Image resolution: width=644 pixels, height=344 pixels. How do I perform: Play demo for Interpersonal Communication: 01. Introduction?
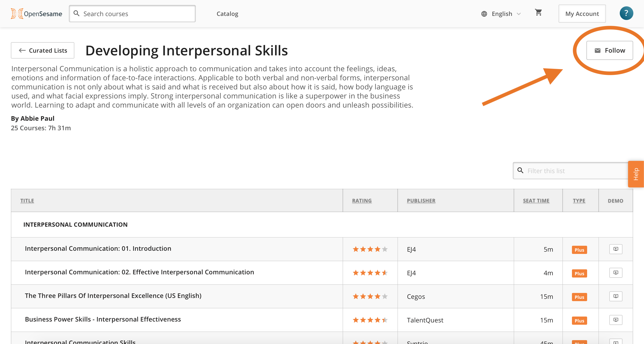point(616,249)
